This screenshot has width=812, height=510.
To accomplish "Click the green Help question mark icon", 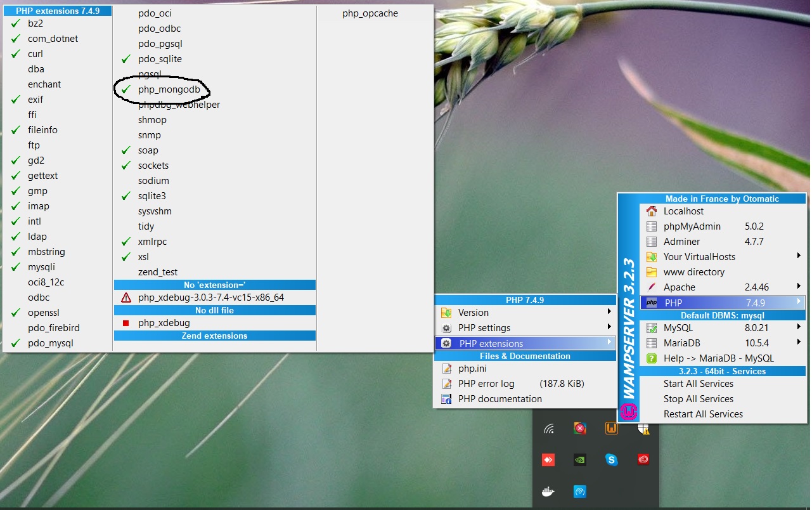I will click(x=651, y=358).
